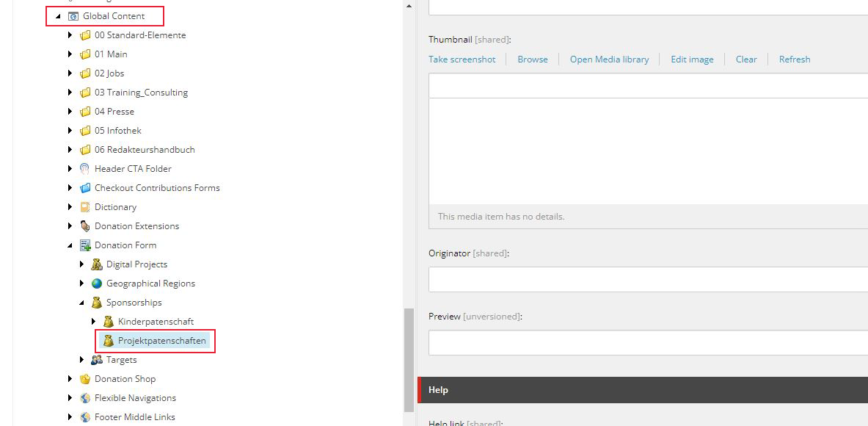
Task: Click the 'This media item has no details.' text
Action: 501,217
